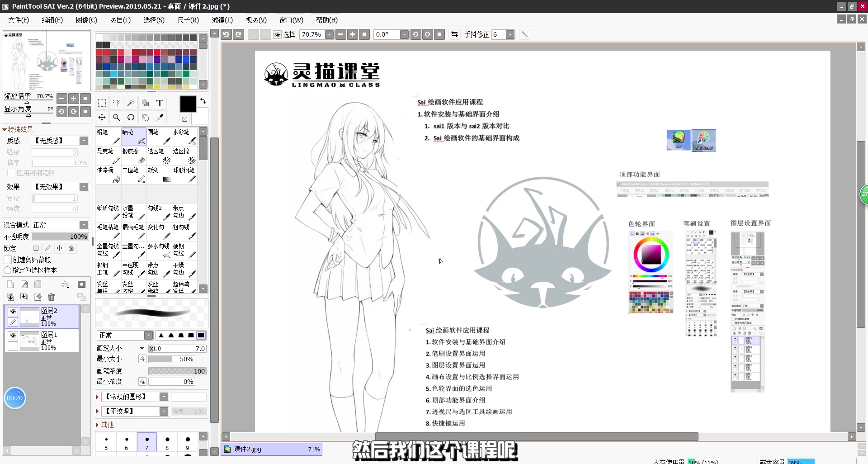Screen dimensions: 868x464
Task: Enable the 创建剪贴蒙版 checkbox
Action: click(8, 260)
